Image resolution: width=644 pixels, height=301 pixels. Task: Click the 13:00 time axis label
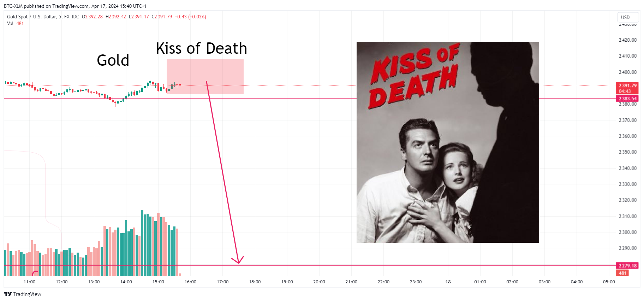[x=94, y=282]
